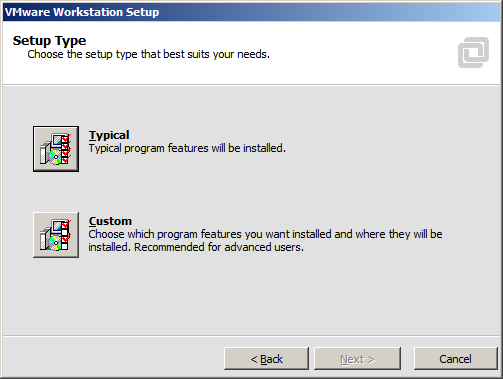Click the red checkmarks on the Typical icon
Screen dimensions: 503x379
coord(66,149)
